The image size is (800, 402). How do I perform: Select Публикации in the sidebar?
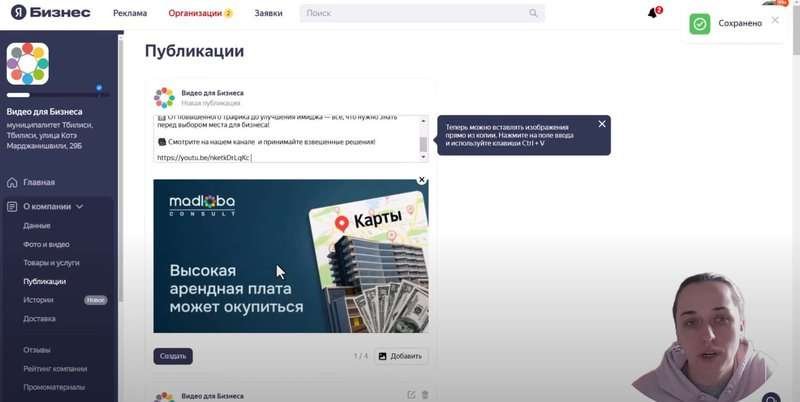point(44,282)
